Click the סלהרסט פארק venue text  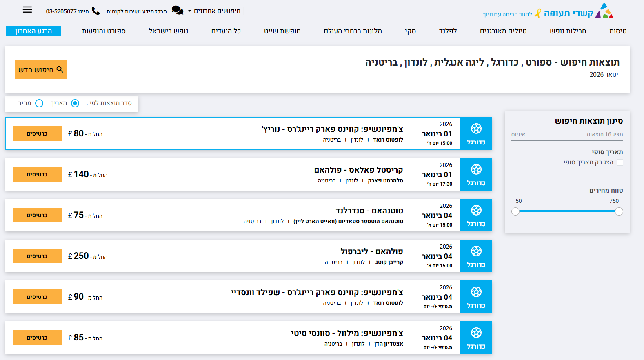click(385, 180)
